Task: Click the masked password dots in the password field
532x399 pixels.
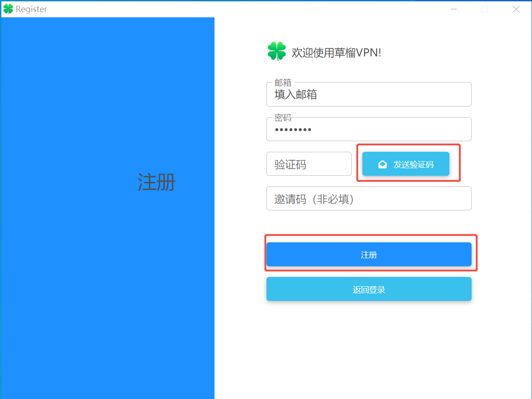Action: [x=293, y=130]
